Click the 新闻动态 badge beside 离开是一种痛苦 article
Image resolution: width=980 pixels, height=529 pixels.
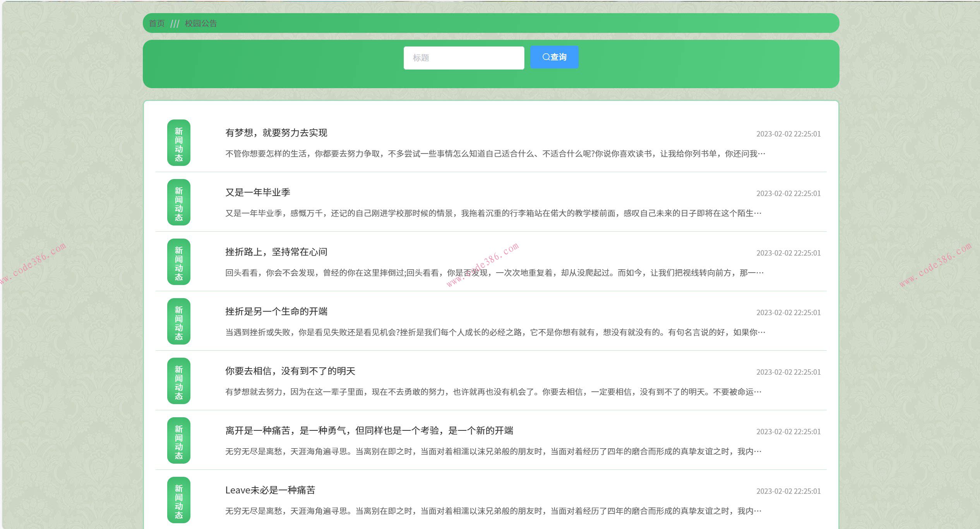178,441
